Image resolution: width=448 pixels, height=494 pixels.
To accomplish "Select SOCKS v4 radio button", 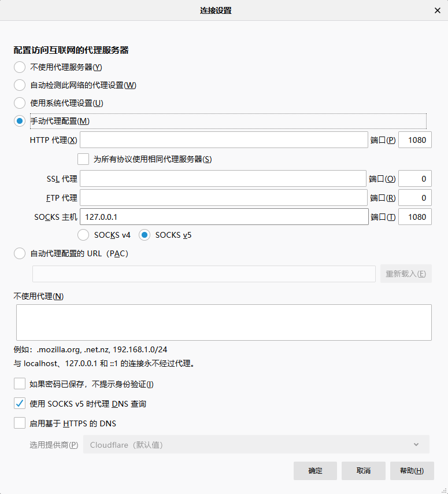I will pos(83,235).
